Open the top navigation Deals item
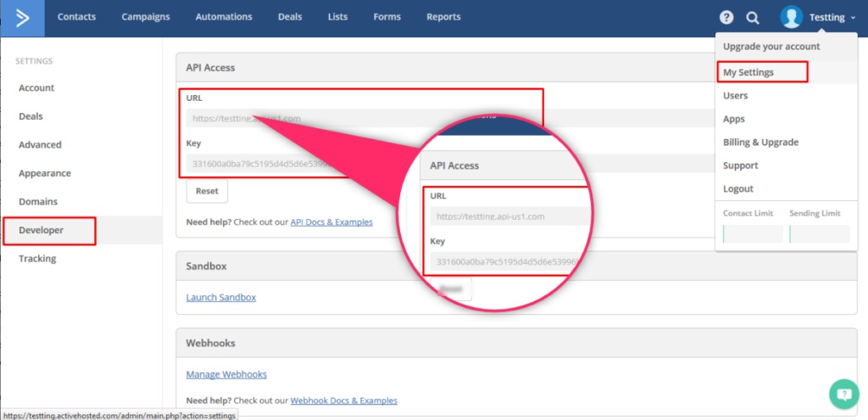This screenshot has height=420, width=868. [x=290, y=17]
